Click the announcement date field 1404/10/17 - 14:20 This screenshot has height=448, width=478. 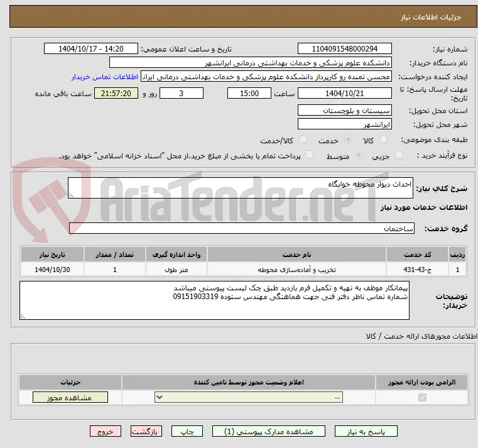tap(91, 49)
